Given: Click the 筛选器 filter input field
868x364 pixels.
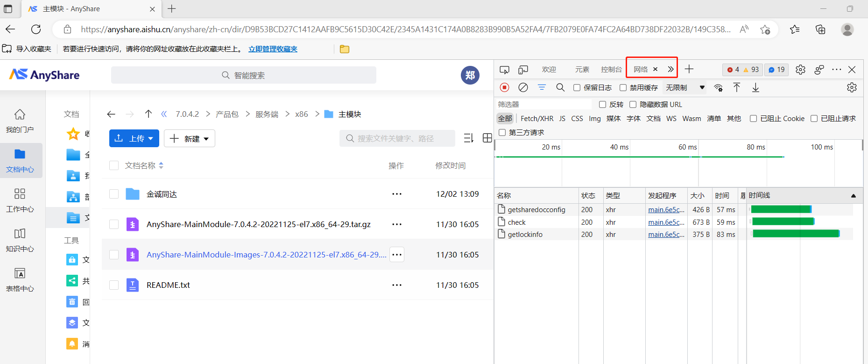Looking at the screenshot, I should (544, 105).
